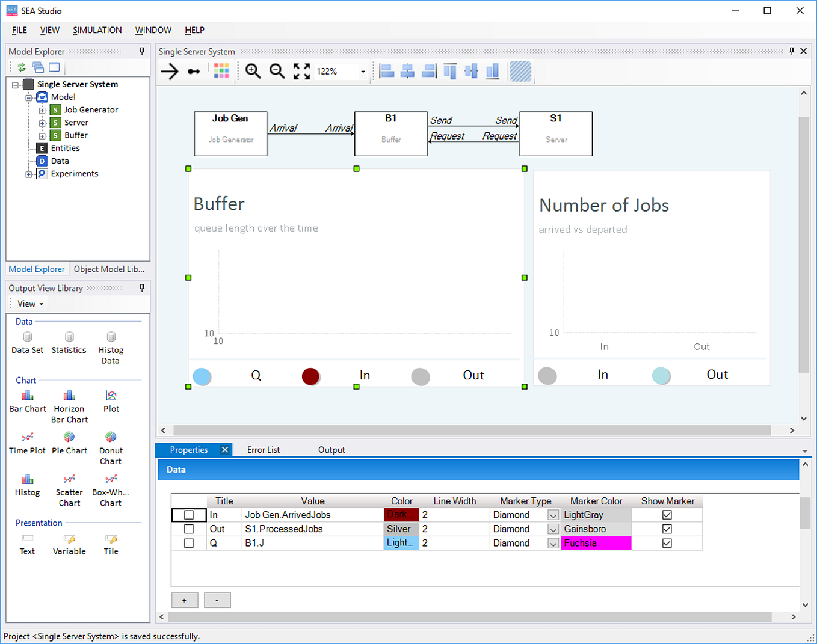Select the Time Plot chart icon
Viewport: 817px width, 644px height.
pos(27,438)
